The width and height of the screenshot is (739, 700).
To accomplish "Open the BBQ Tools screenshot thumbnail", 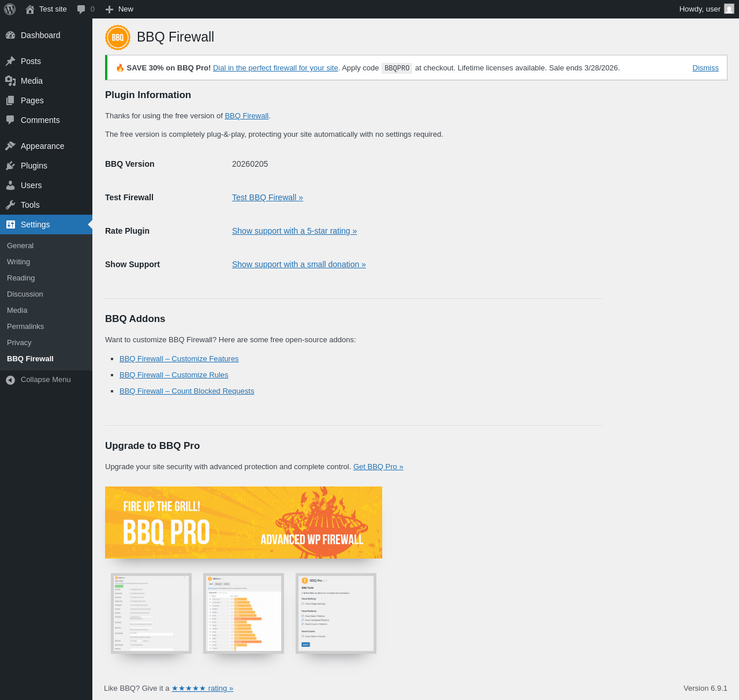I will click(336, 613).
